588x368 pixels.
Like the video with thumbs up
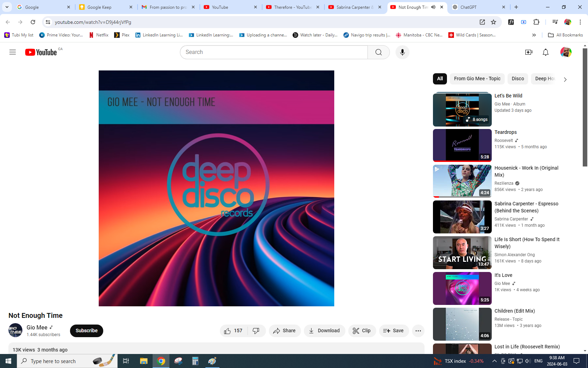233,330
